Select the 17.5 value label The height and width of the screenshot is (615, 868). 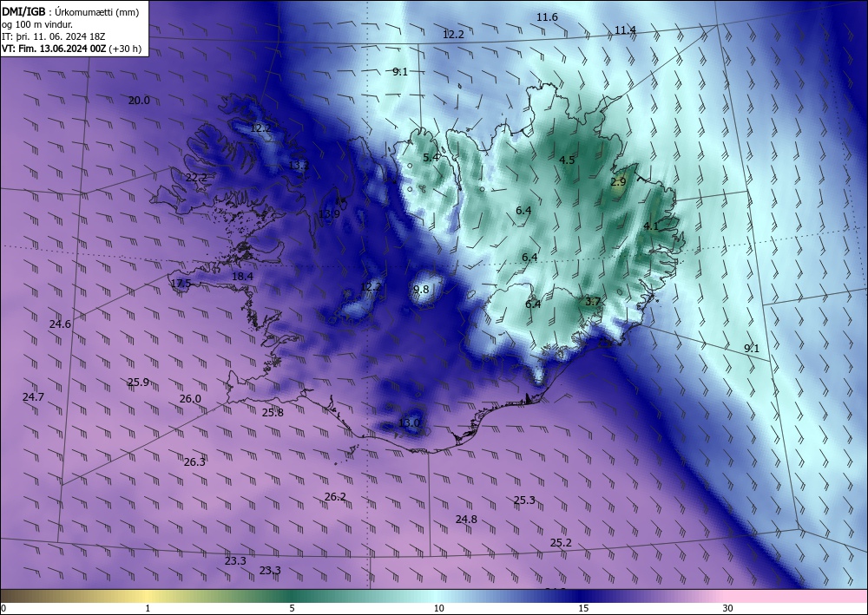[x=181, y=283]
